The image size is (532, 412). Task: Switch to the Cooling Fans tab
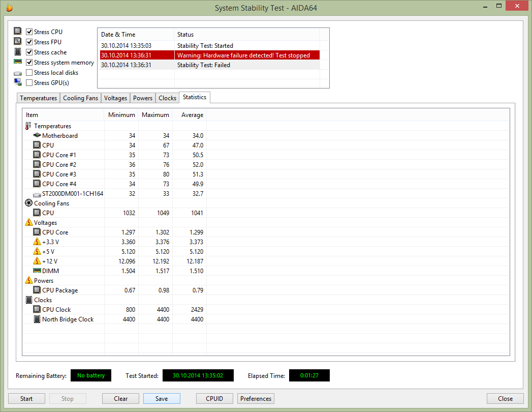coord(80,98)
